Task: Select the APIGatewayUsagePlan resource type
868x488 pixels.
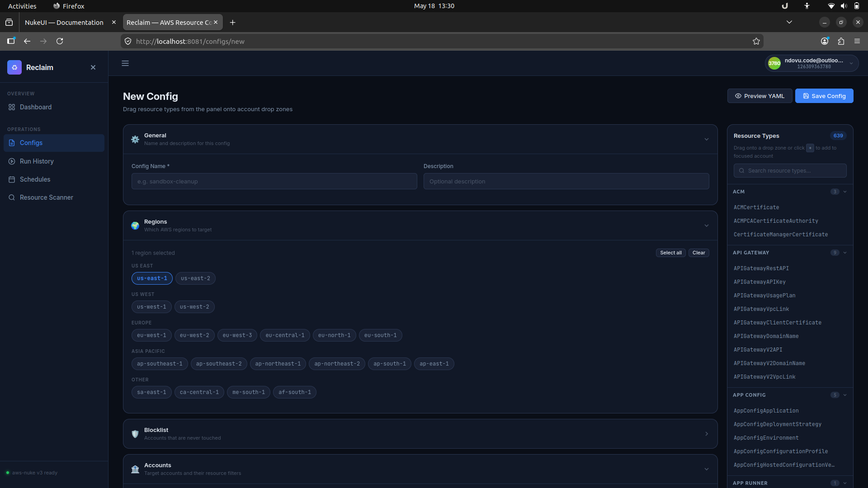Action: click(764, 296)
